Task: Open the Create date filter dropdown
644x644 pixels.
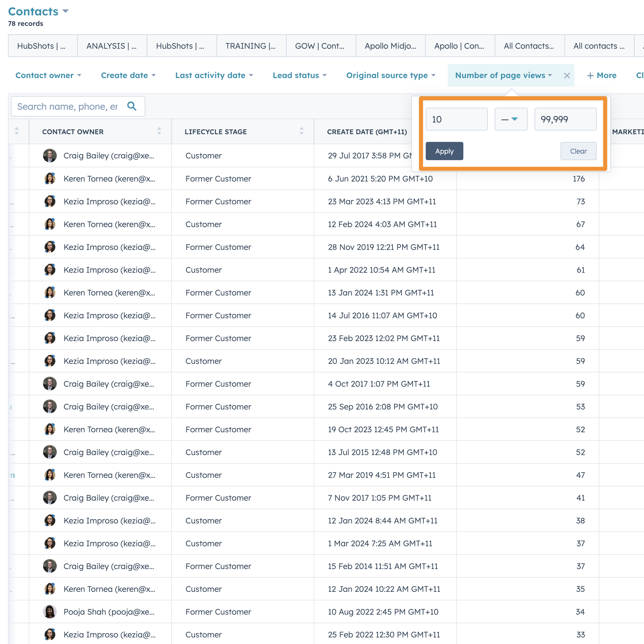Action: click(128, 76)
